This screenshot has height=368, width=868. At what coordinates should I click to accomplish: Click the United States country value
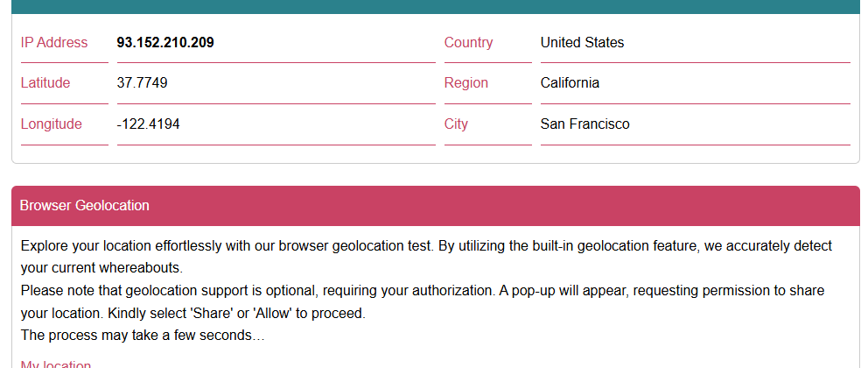582,43
